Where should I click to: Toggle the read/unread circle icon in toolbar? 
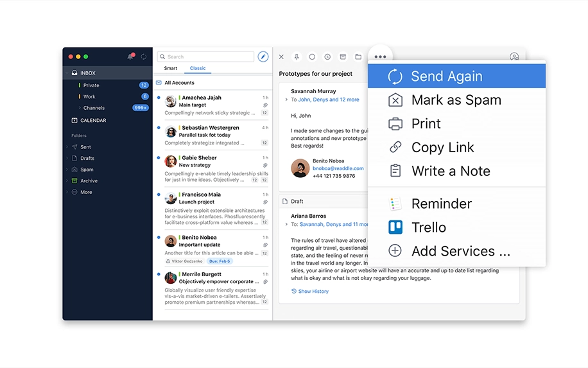point(312,57)
